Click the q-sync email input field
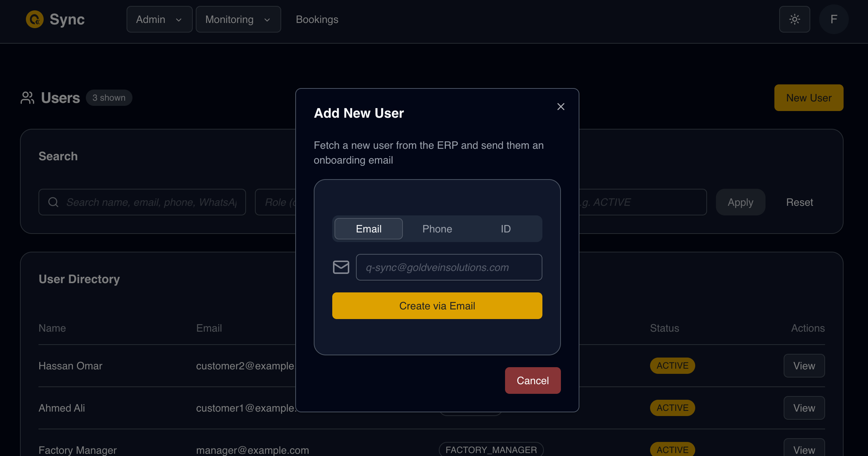 coord(449,267)
